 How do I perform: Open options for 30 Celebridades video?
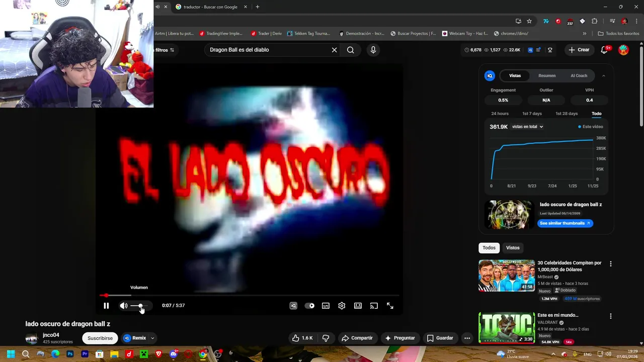[611, 264]
